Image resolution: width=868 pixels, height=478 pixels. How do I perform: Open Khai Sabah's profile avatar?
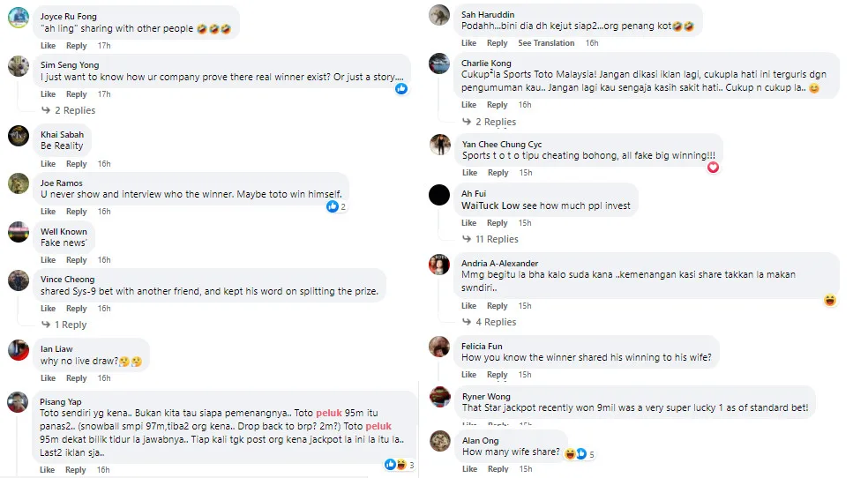(x=19, y=135)
